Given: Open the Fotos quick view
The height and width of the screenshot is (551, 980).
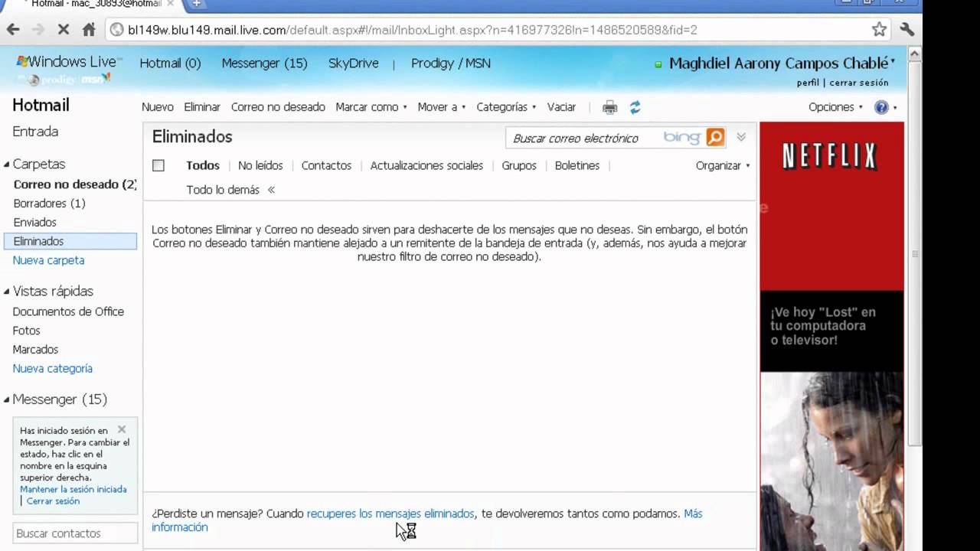Looking at the screenshot, I should point(26,331).
